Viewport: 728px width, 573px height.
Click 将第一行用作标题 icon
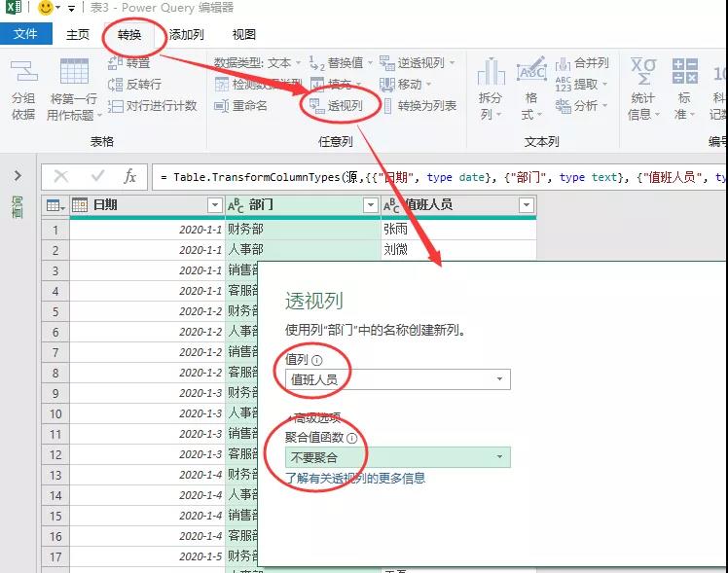[x=74, y=71]
